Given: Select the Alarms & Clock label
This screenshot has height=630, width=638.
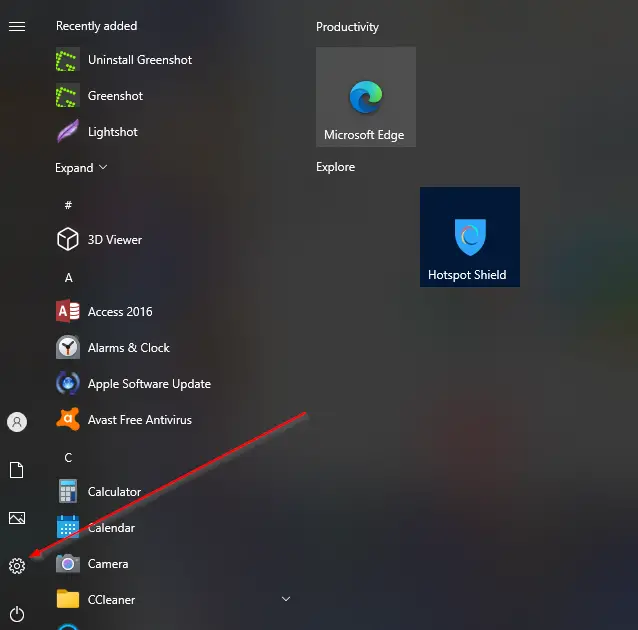Looking at the screenshot, I should pos(129,348).
